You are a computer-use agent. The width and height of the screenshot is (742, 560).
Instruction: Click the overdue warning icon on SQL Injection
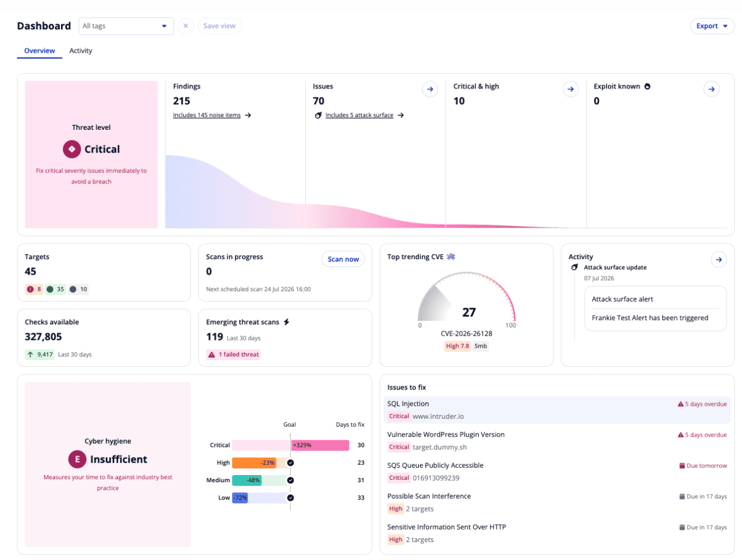pyautogui.click(x=680, y=404)
